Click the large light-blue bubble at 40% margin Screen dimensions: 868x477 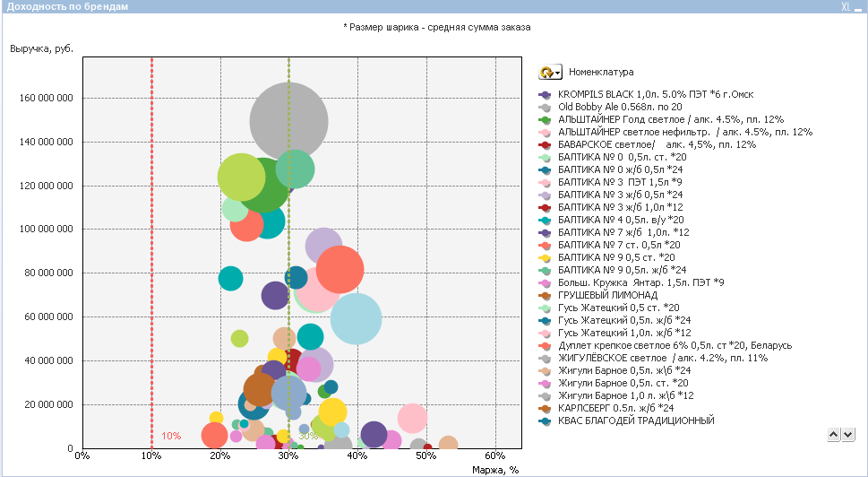(356, 319)
